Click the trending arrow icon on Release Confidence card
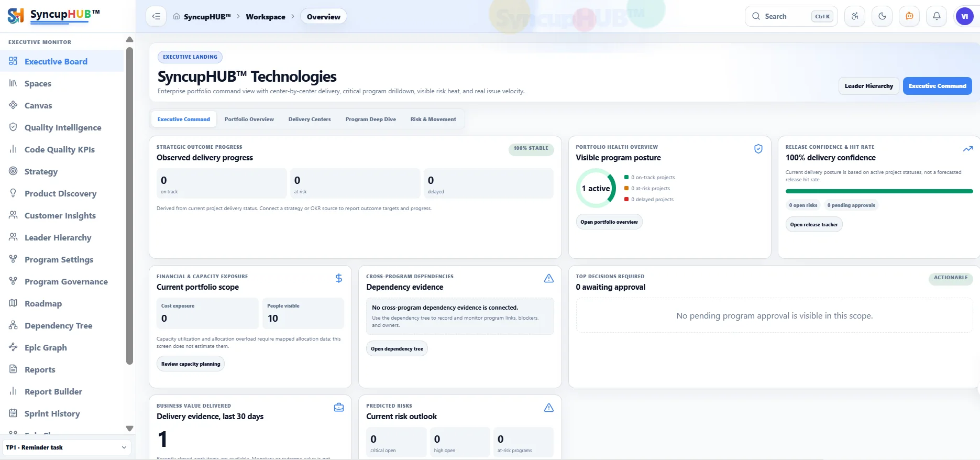This screenshot has height=460, width=980. [x=967, y=149]
